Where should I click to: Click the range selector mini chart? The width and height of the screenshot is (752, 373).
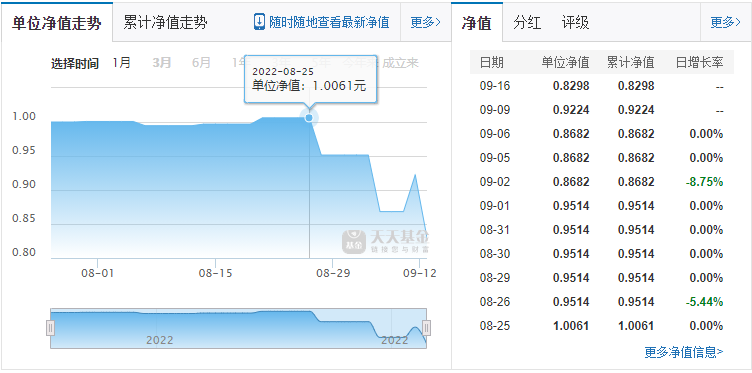[238, 328]
